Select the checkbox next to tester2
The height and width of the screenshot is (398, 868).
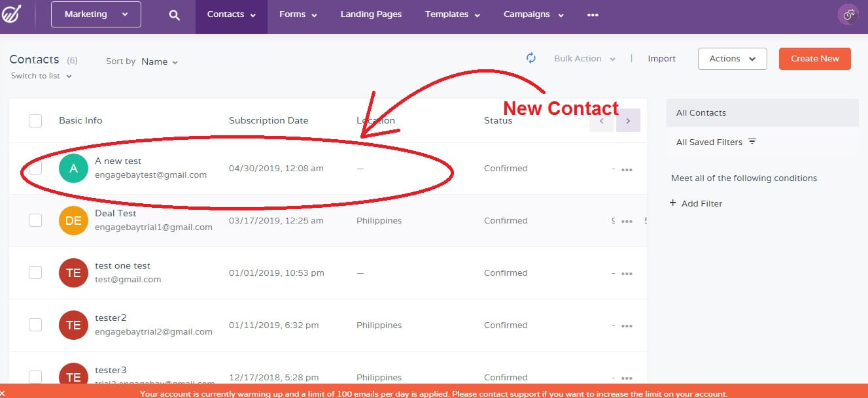(x=35, y=325)
